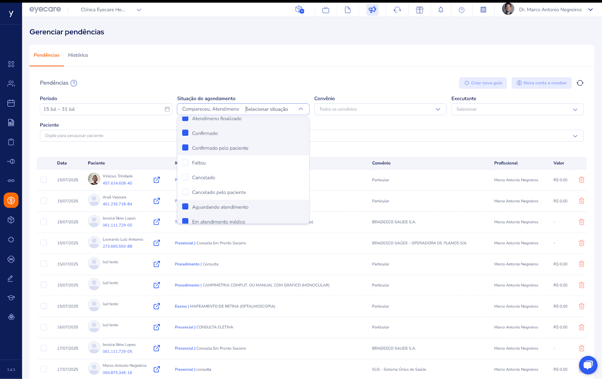
Task: Open the dashboard icon in left sidebar
Action: [11, 64]
